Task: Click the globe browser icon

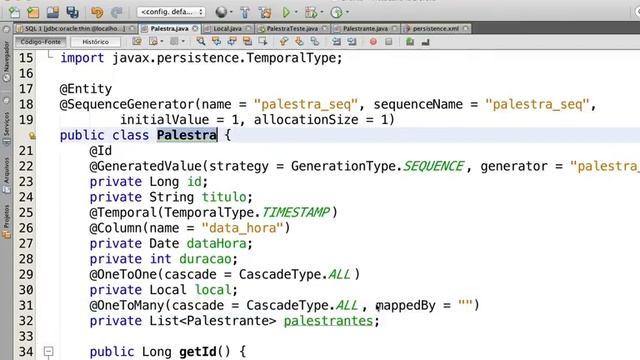Action: point(221,12)
